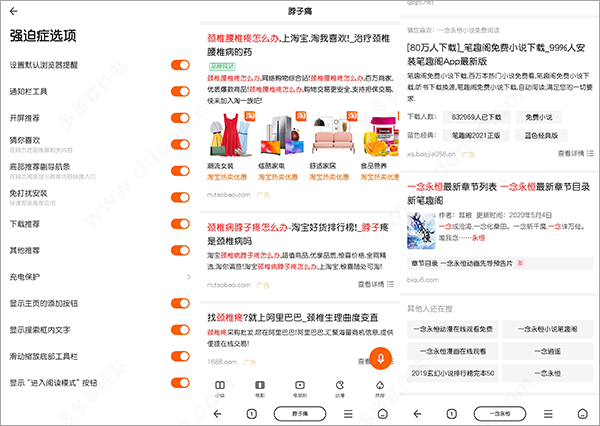Open 充电保护 chevron arrow
600x426 pixels.
click(188, 277)
